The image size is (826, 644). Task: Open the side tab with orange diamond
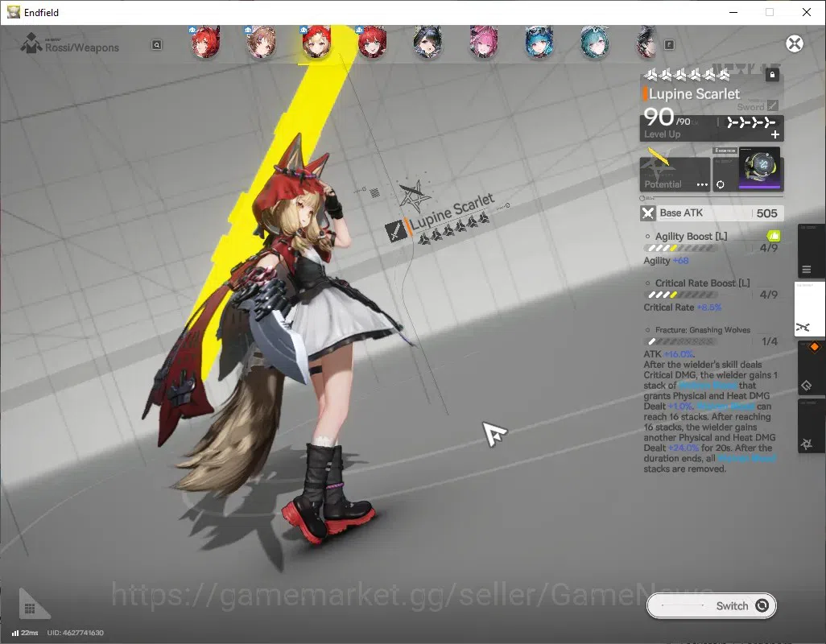click(x=812, y=368)
